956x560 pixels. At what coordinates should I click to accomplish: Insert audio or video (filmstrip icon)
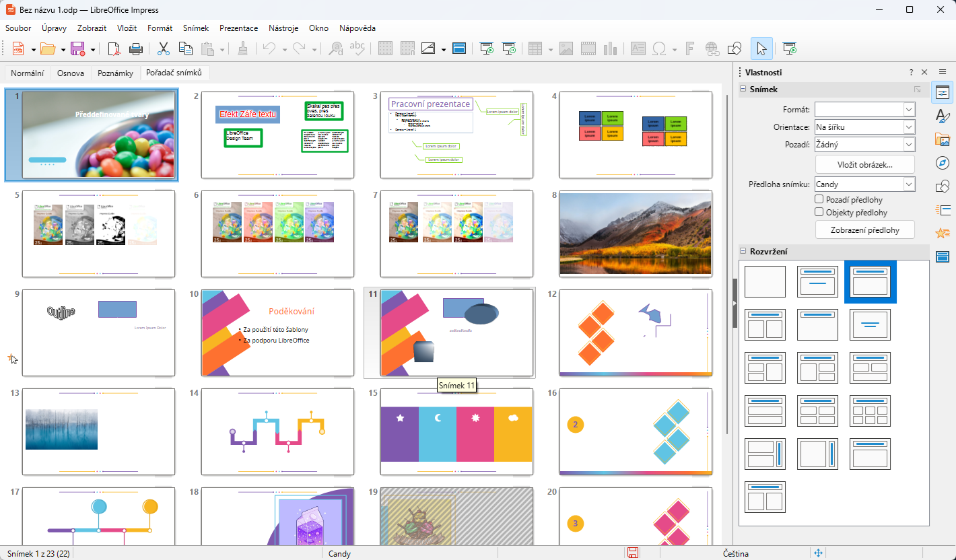588,48
